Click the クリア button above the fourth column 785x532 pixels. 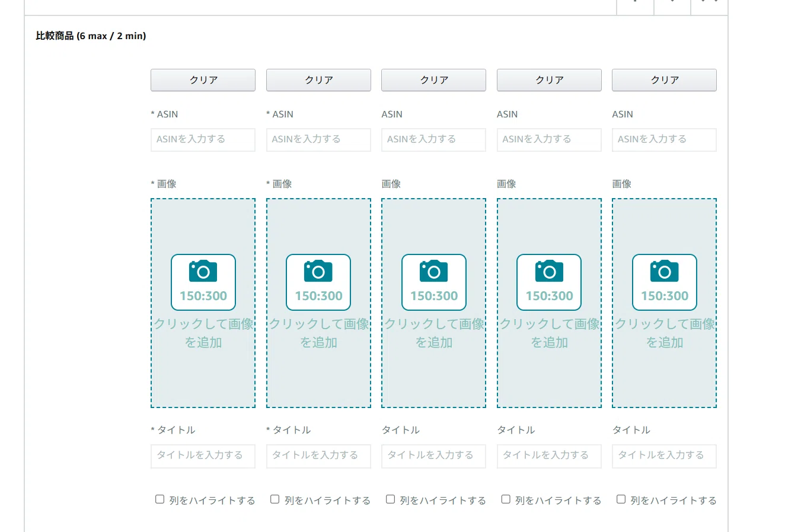(549, 80)
